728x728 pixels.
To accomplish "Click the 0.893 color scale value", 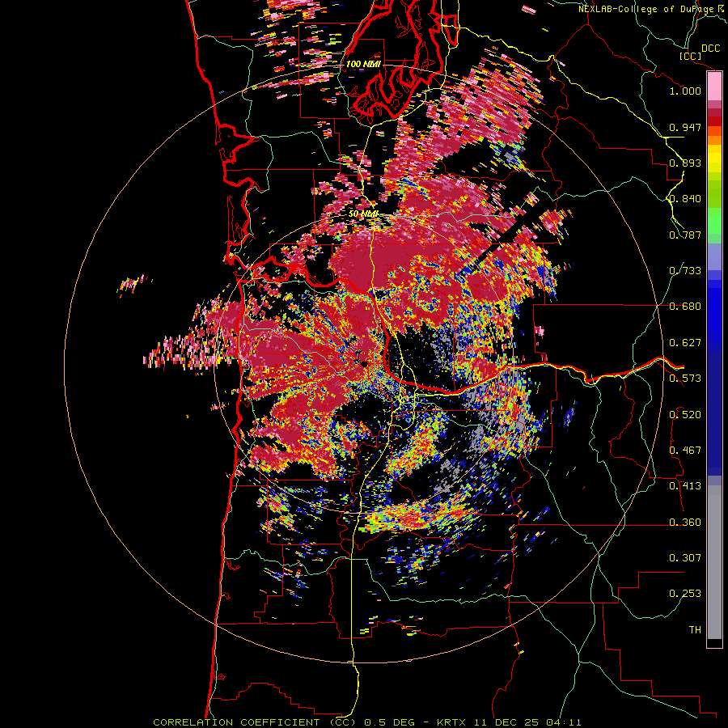I will [x=685, y=163].
